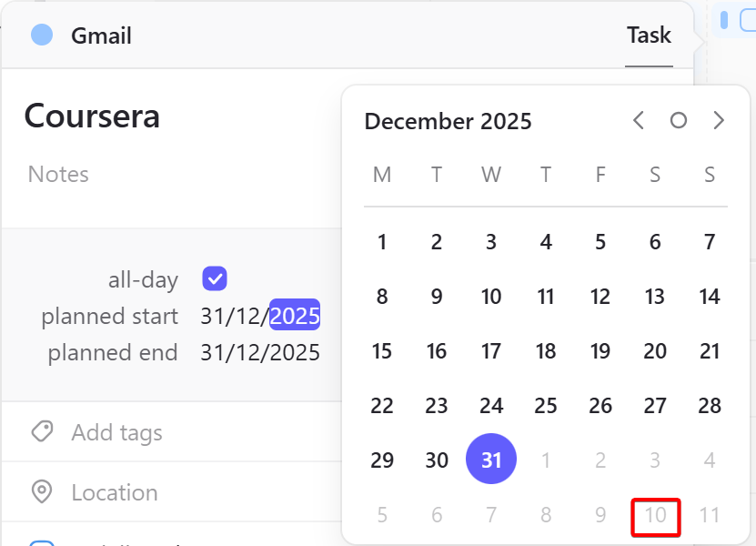Click the Add tags field
This screenshot has height=546, width=756.
[x=116, y=432]
